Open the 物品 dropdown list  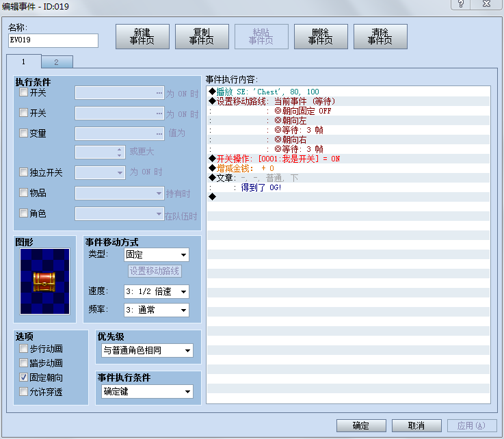(x=120, y=193)
